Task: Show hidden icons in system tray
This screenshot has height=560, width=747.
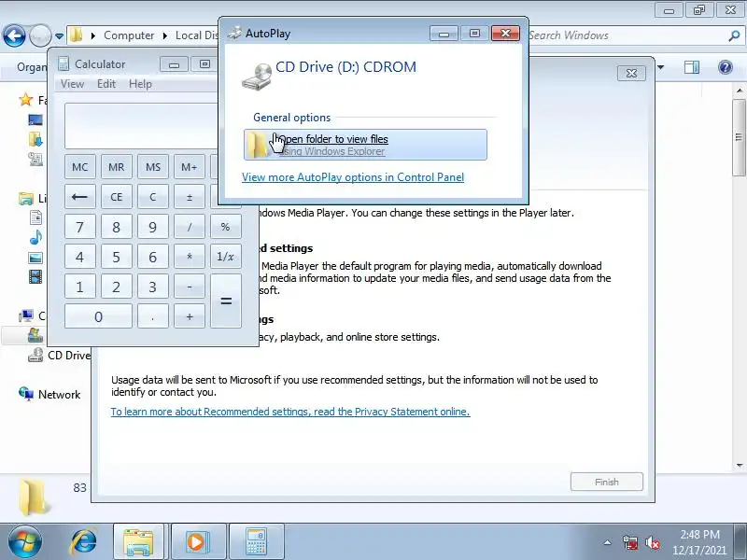Action: click(x=608, y=542)
